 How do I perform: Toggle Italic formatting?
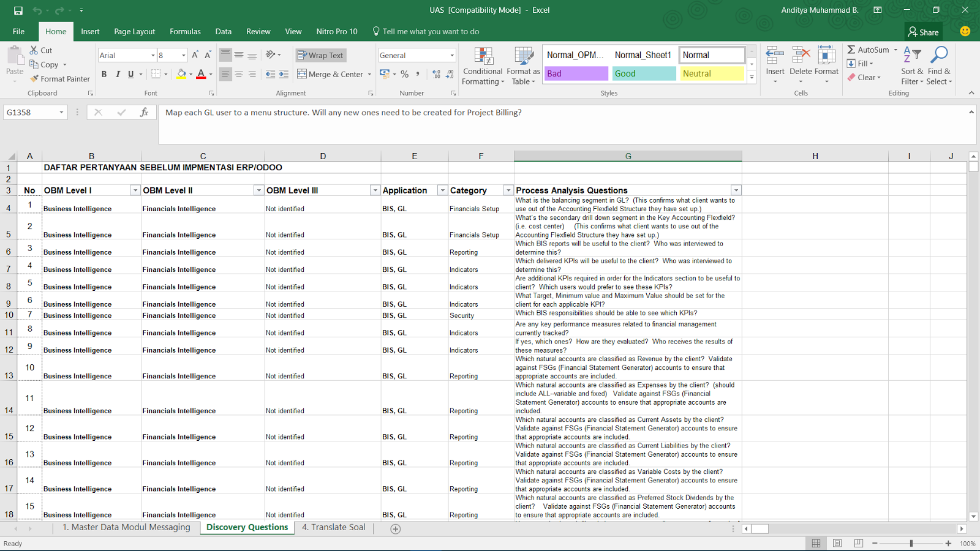(x=118, y=74)
